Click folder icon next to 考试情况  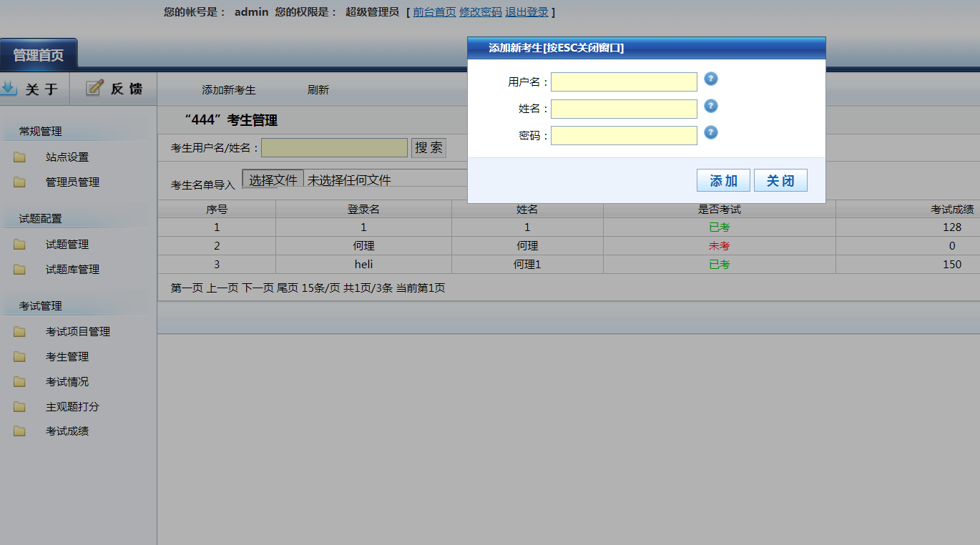(x=19, y=382)
